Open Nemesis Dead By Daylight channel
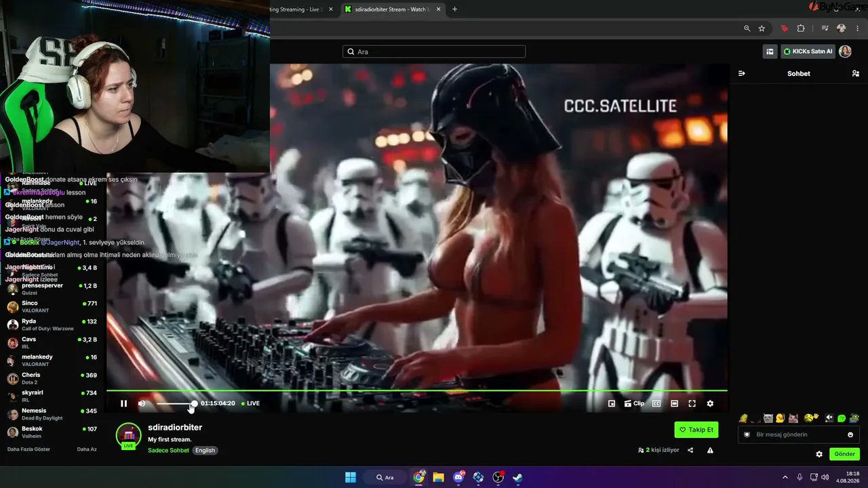This screenshot has height=488, width=868. point(52,413)
